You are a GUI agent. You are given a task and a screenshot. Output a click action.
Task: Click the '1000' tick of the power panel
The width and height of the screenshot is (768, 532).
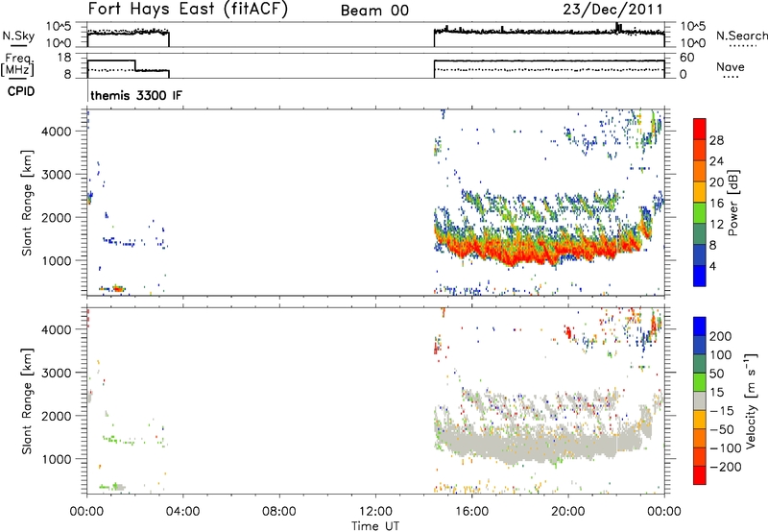(x=57, y=260)
